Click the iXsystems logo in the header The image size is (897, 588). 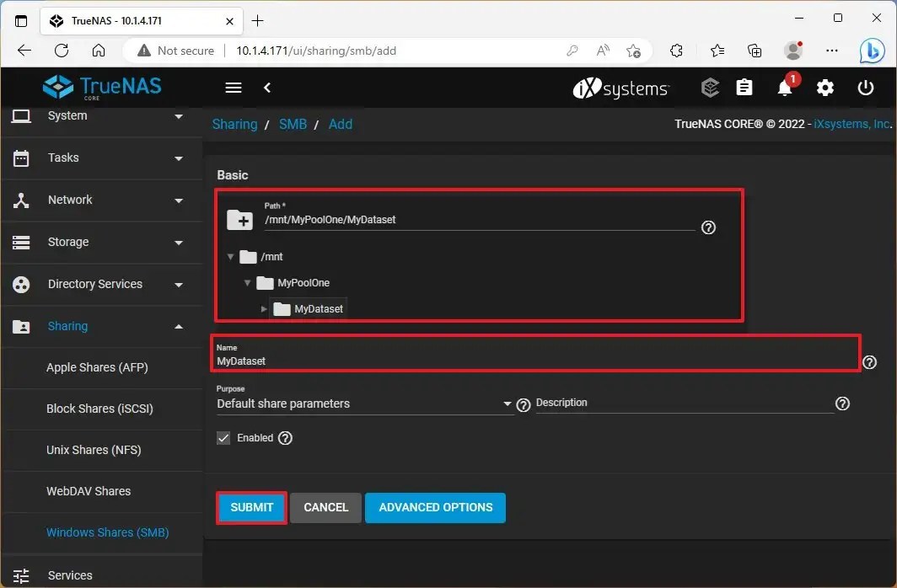621,88
